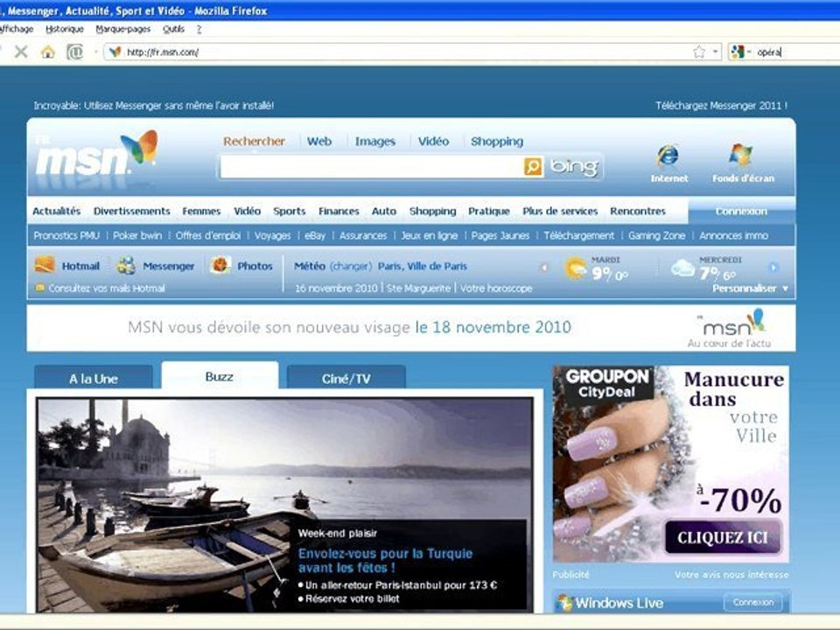Click the Bing search magnifier button
This screenshot has height=630, width=840.
(533, 166)
